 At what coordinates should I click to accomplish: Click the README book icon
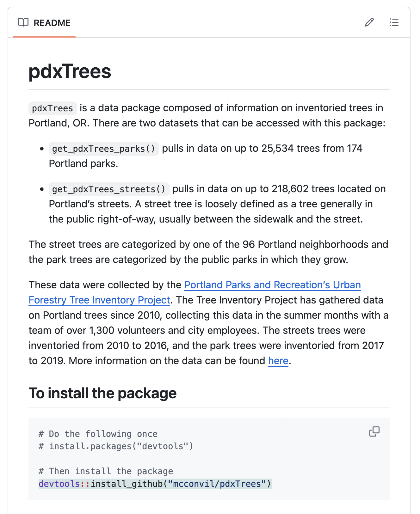click(23, 22)
